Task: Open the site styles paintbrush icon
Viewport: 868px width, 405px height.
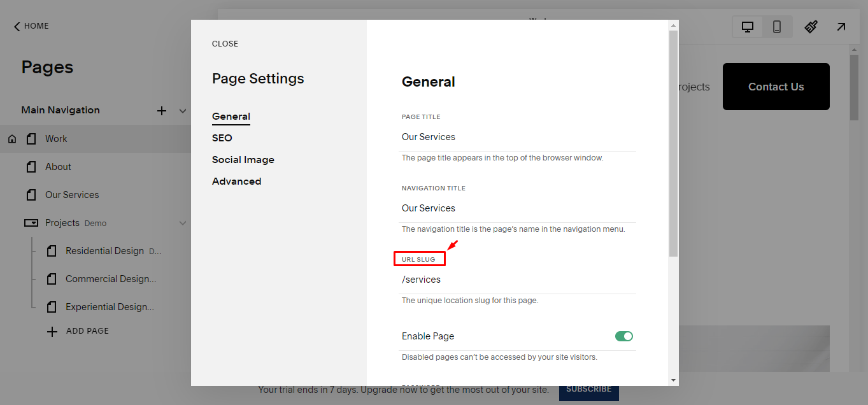Action: pyautogui.click(x=810, y=27)
